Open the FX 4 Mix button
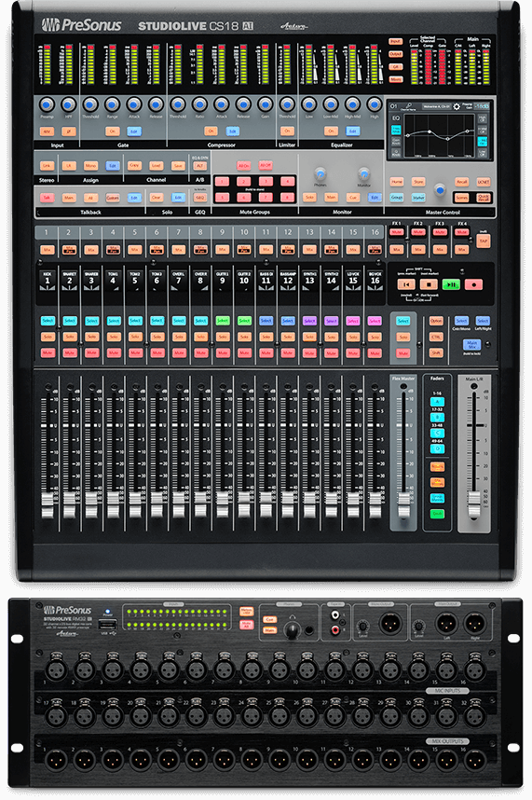 tap(461, 250)
